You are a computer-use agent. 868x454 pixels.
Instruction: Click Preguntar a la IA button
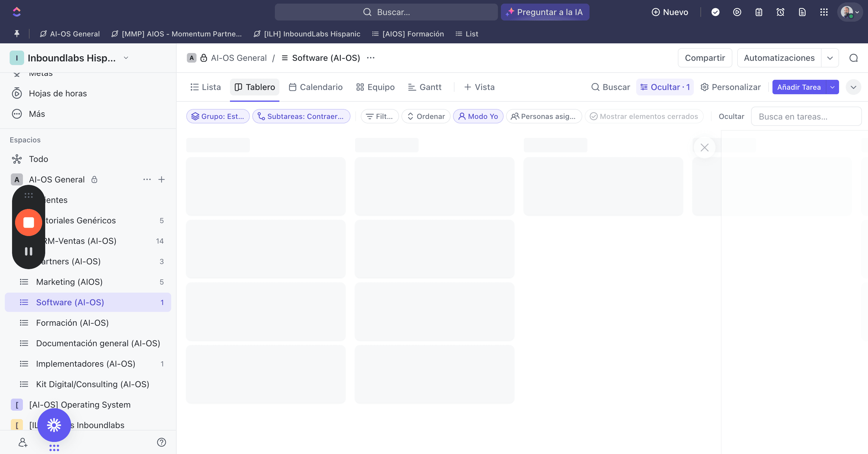click(x=545, y=12)
